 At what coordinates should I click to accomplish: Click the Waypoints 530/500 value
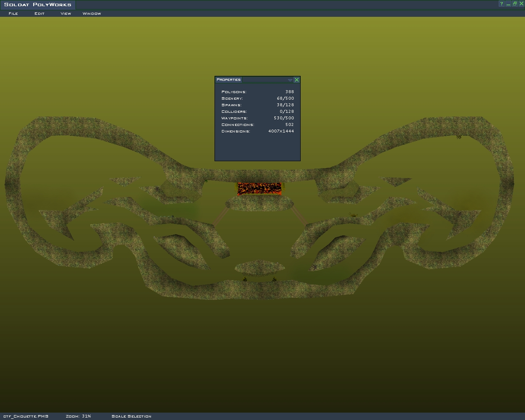coord(284,118)
